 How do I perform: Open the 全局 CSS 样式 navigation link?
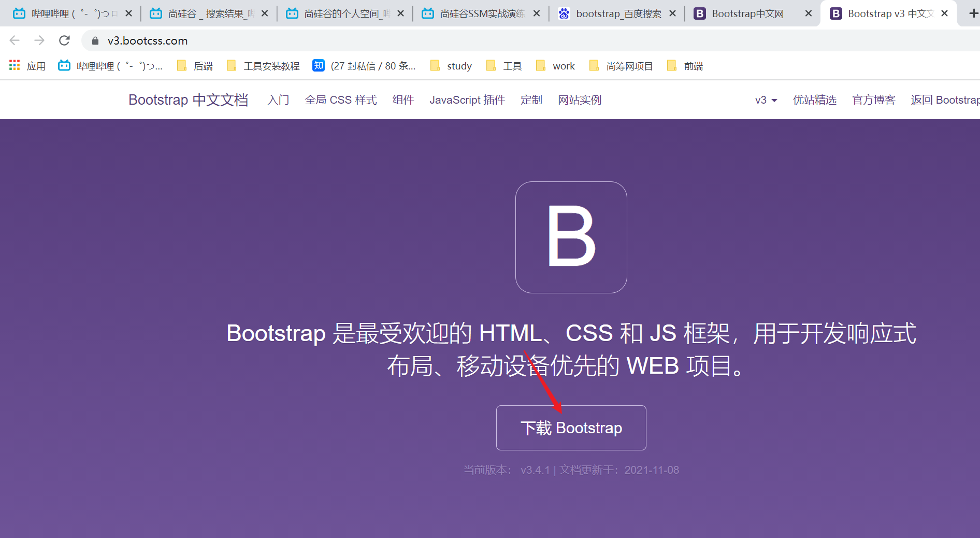pyautogui.click(x=341, y=100)
